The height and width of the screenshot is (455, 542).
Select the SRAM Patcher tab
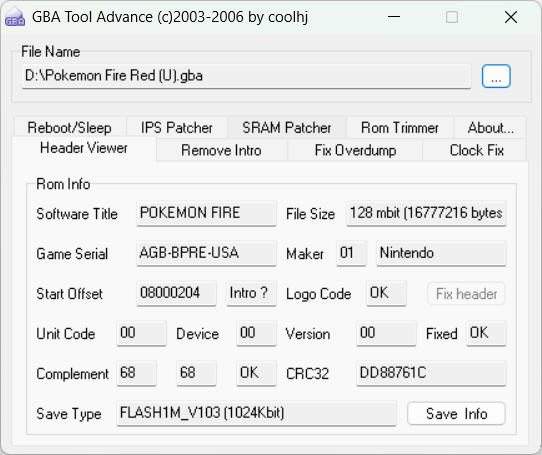click(287, 128)
